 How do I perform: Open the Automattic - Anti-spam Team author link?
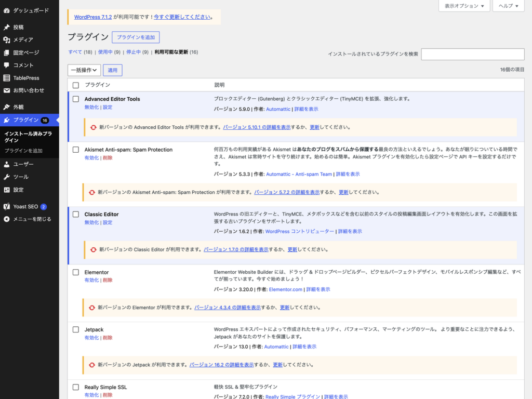click(299, 174)
